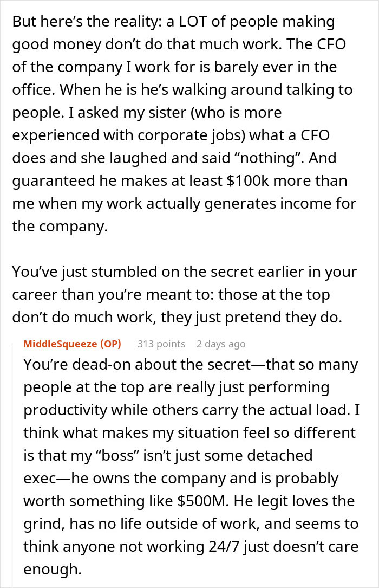This screenshot has width=379, height=588.
Task: Click the word 'enough.' ending the reply
Action: coord(53,569)
